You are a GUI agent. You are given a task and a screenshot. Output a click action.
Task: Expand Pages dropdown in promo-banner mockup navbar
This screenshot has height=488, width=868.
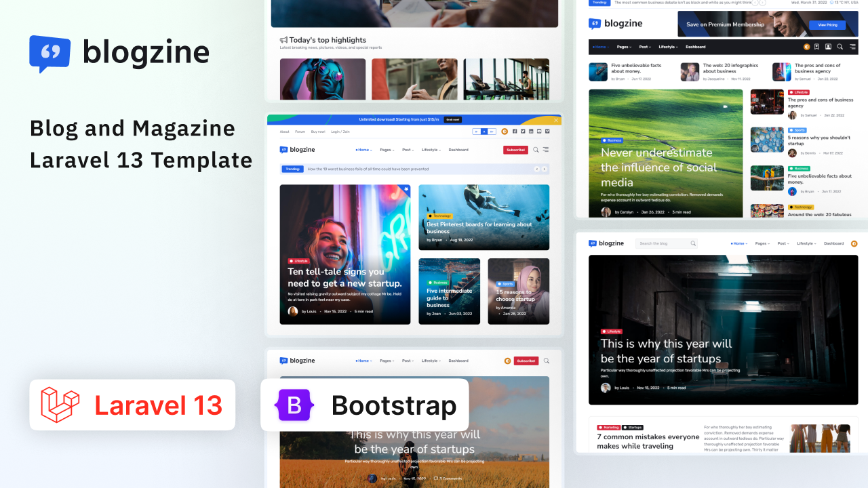pos(387,150)
